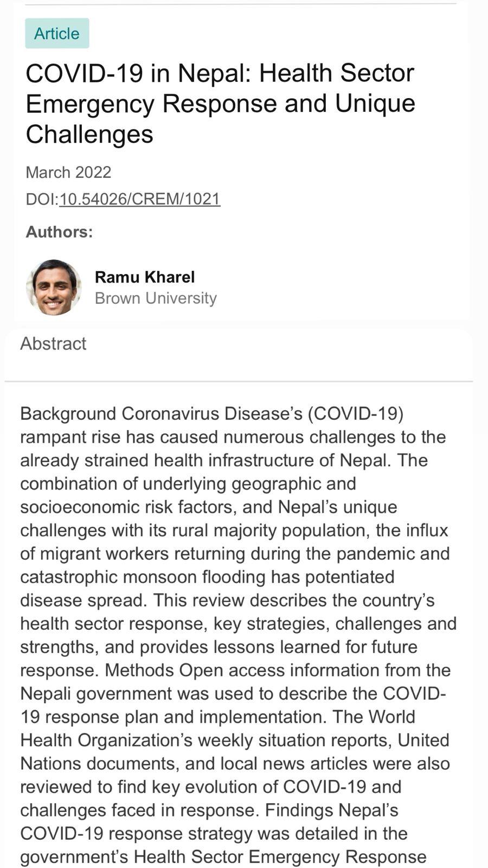
Task: Open the DOI link 10.54026/CREM/1021
Action: [x=139, y=199]
